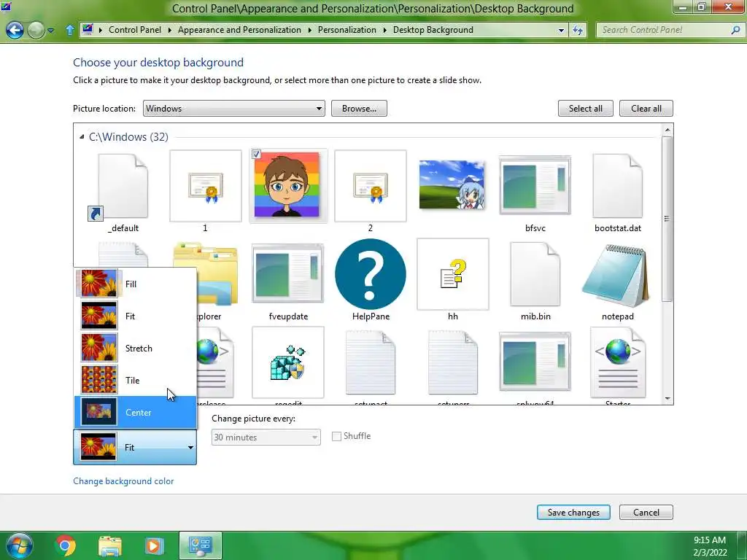Choose Center picture position option
Image resolution: width=747 pixels, height=560 pixels.
[x=135, y=413]
